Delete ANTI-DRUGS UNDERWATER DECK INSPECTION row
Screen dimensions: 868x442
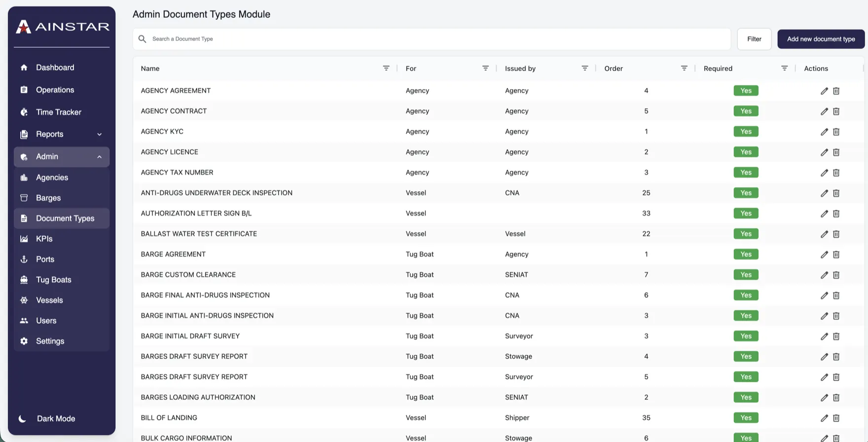[836, 193]
